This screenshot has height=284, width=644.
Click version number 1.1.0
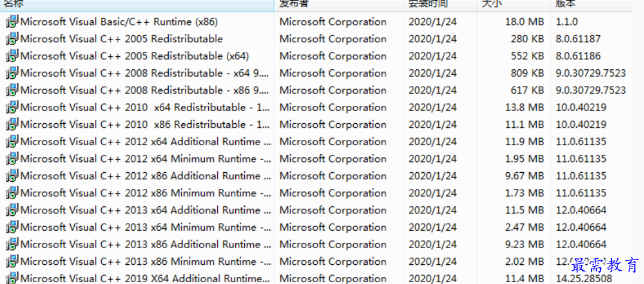point(567,22)
